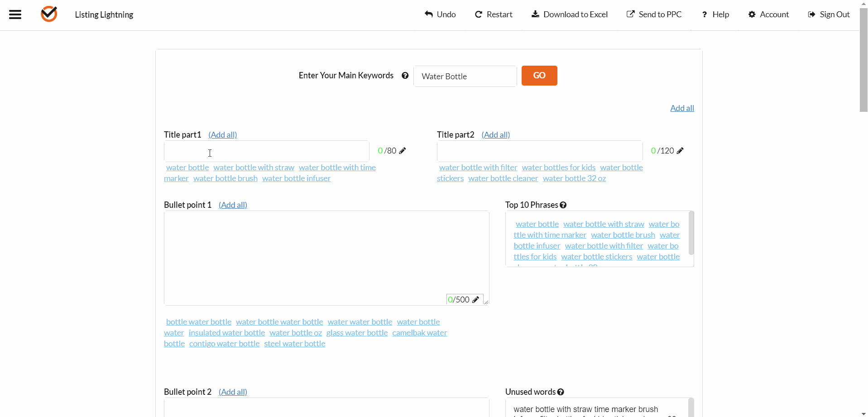Open Help menu item
This screenshot has width=868, height=417.
coord(715,14)
